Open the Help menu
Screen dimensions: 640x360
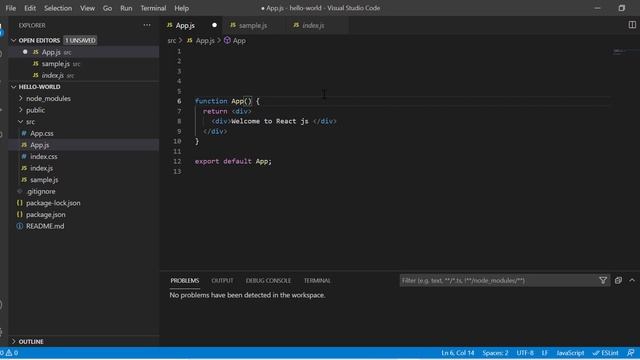tap(182, 8)
